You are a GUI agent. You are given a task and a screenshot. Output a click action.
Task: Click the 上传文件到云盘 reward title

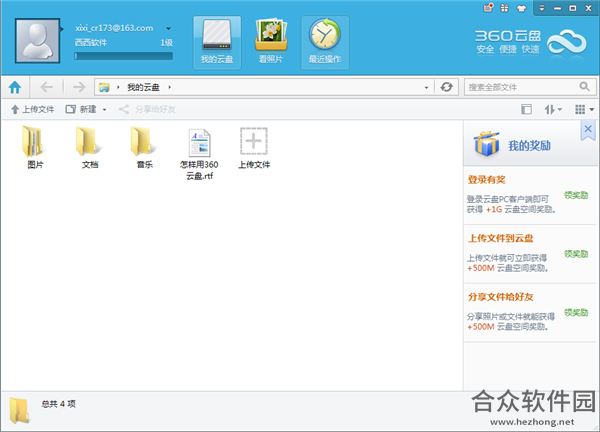[501, 238]
